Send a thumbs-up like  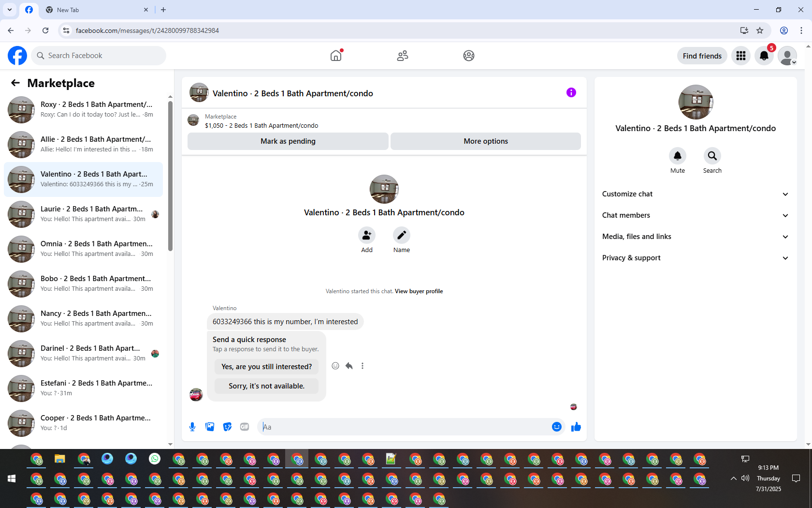tap(576, 427)
